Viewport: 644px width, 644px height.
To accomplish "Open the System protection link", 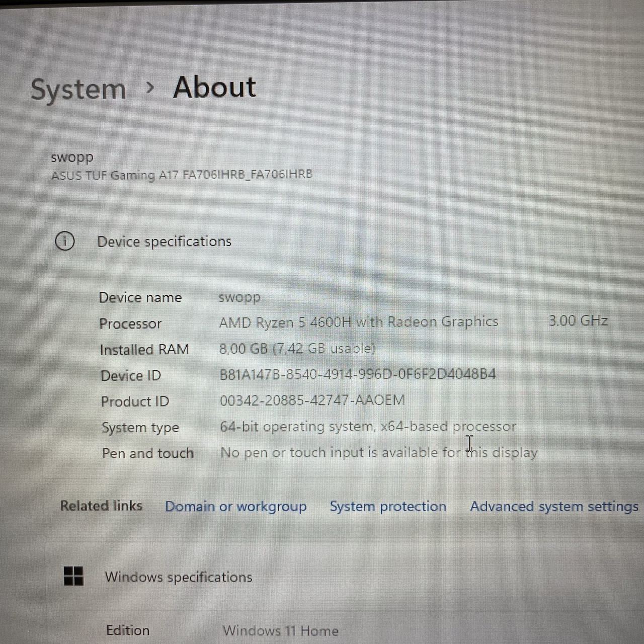I will point(388,506).
